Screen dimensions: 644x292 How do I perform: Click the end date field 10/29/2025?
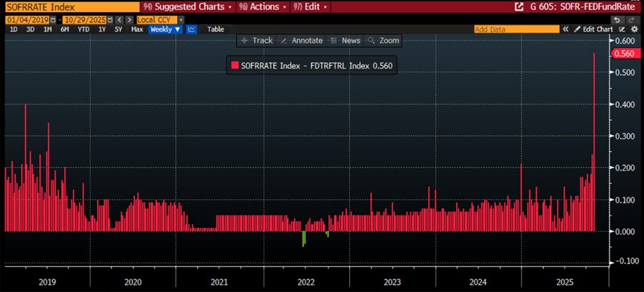tap(84, 20)
